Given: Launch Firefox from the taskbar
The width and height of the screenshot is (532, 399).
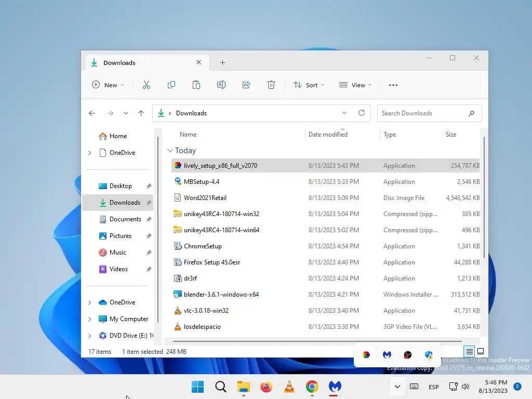Looking at the screenshot, I should (267, 387).
